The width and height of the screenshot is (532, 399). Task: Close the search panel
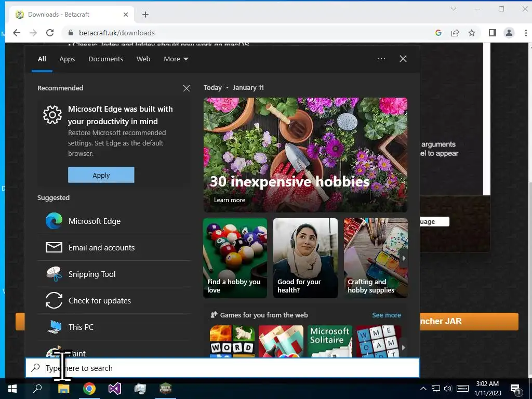pos(403,59)
